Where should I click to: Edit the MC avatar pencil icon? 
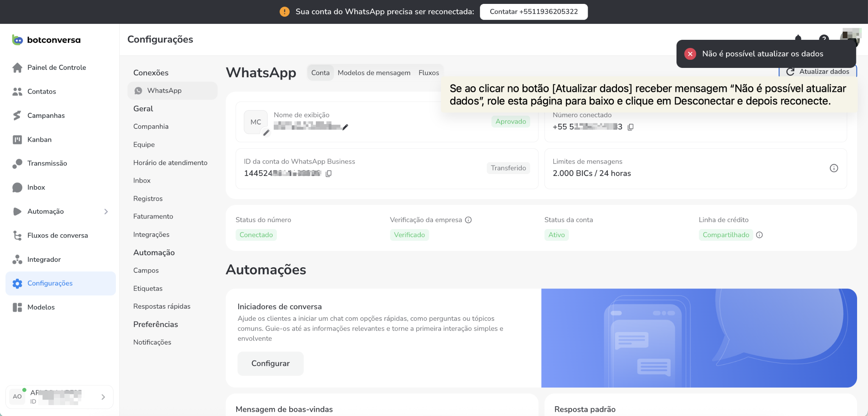(266, 133)
